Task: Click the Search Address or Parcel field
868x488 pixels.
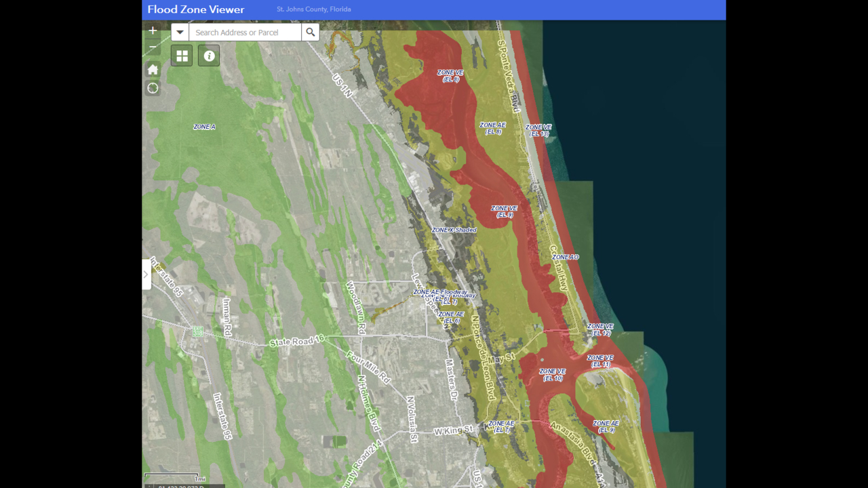Action: pos(245,32)
